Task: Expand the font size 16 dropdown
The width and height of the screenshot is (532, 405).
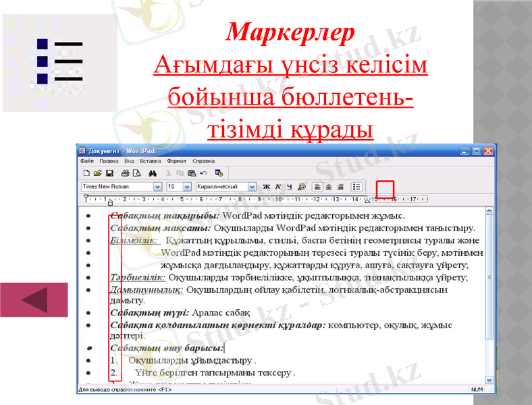Action: [187, 187]
